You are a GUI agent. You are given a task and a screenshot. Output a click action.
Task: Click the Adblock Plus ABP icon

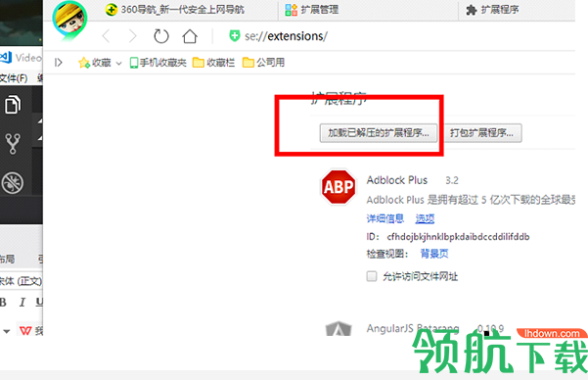(x=339, y=187)
